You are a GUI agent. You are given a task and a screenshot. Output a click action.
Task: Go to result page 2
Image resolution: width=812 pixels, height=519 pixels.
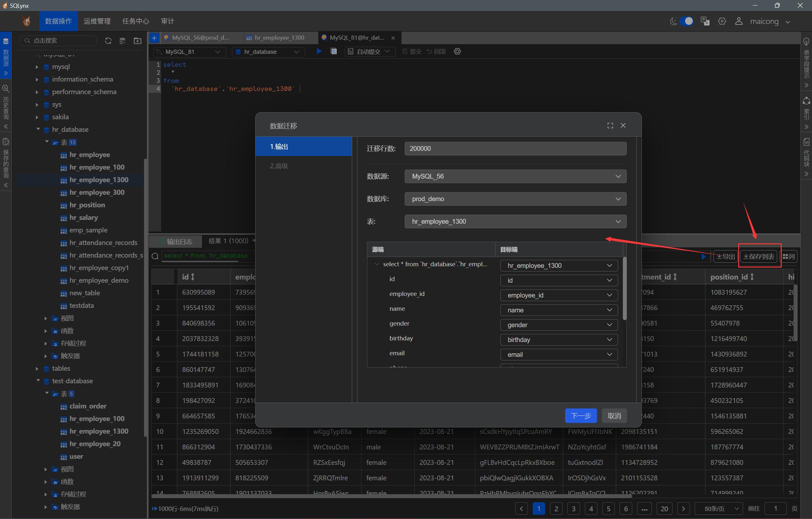556,509
